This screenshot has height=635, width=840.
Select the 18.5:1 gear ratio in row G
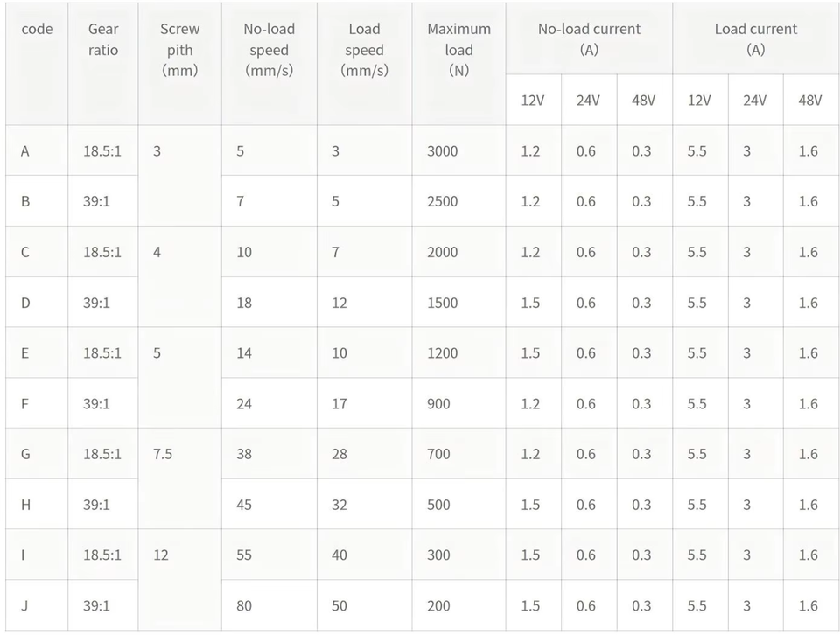tap(101, 454)
